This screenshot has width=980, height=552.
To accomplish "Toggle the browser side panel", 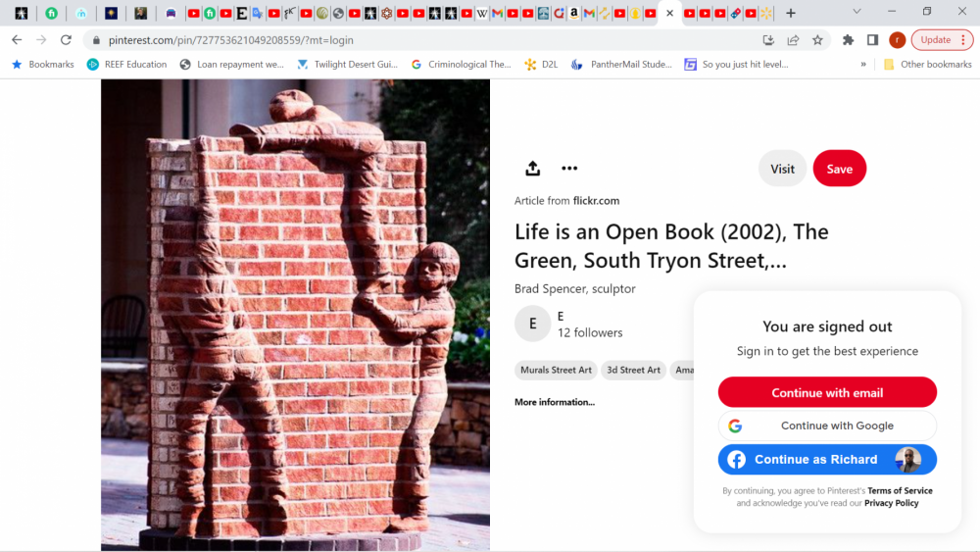I will [x=872, y=40].
